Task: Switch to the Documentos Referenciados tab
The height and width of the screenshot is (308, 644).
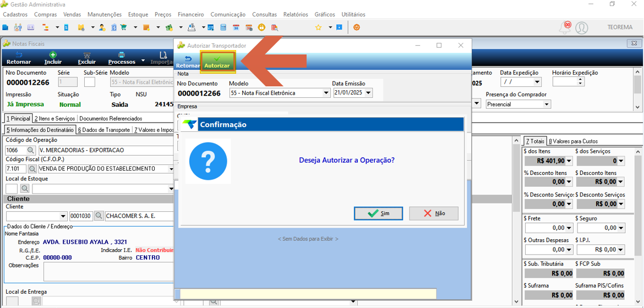Action: (111, 118)
